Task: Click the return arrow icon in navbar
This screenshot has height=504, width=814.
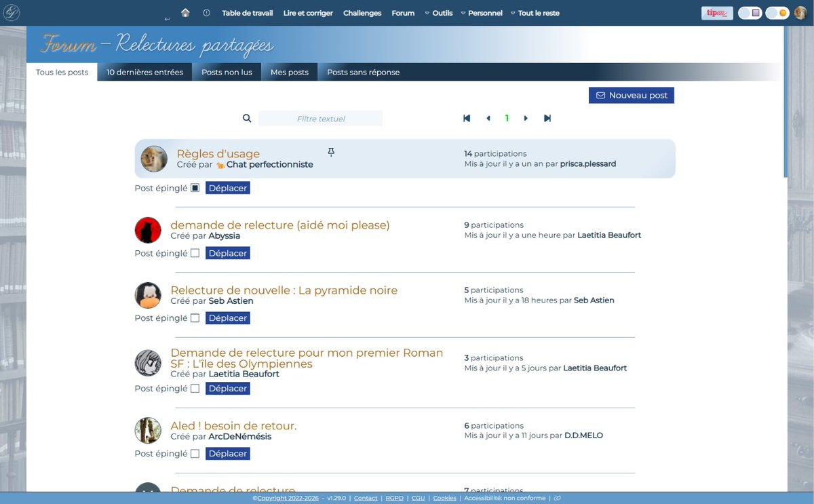Action: tap(167, 18)
